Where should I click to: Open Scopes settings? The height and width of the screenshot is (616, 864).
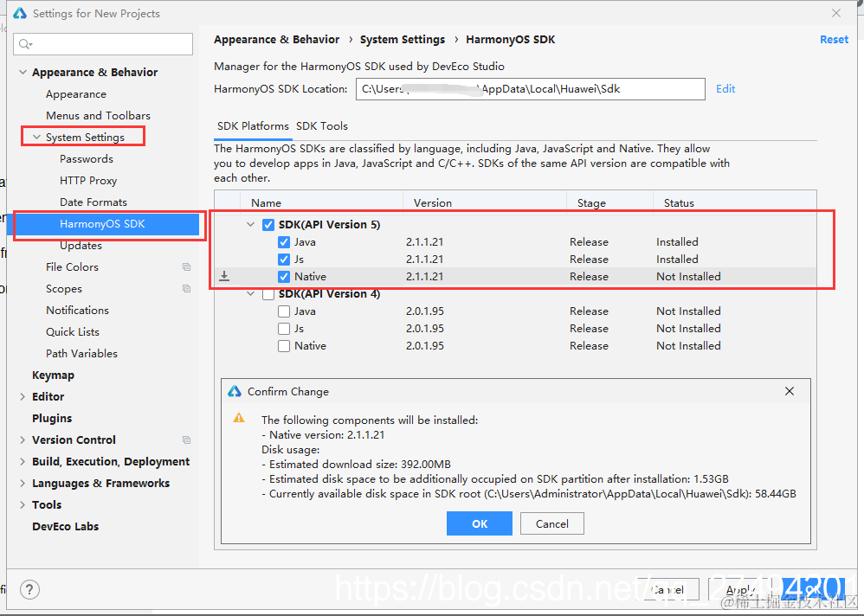[64, 288]
